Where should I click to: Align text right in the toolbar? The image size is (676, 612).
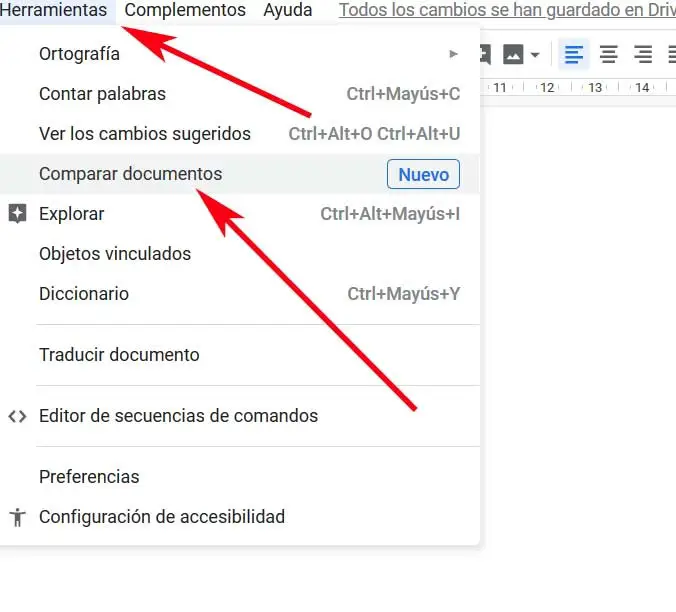[643, 54]
